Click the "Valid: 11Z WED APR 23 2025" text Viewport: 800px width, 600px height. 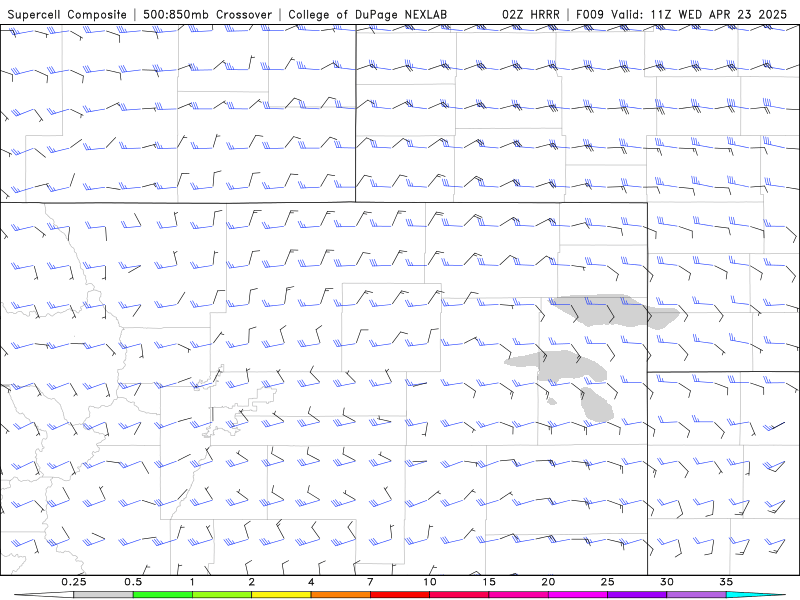pos(699,15)
